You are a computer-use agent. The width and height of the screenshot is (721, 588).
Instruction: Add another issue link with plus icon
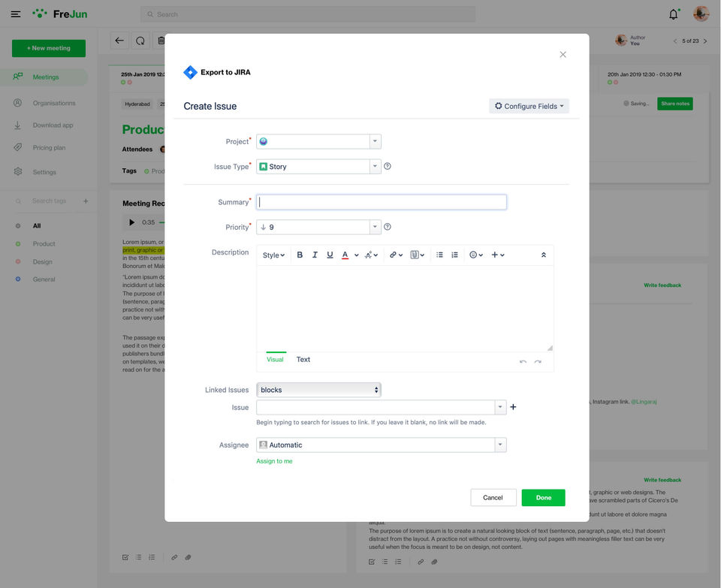(x=513, y=407)
